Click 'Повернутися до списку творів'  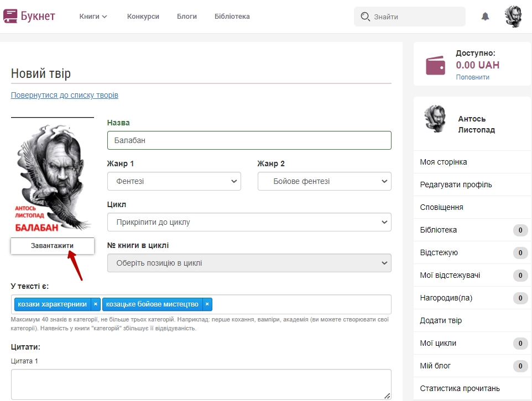65,95
